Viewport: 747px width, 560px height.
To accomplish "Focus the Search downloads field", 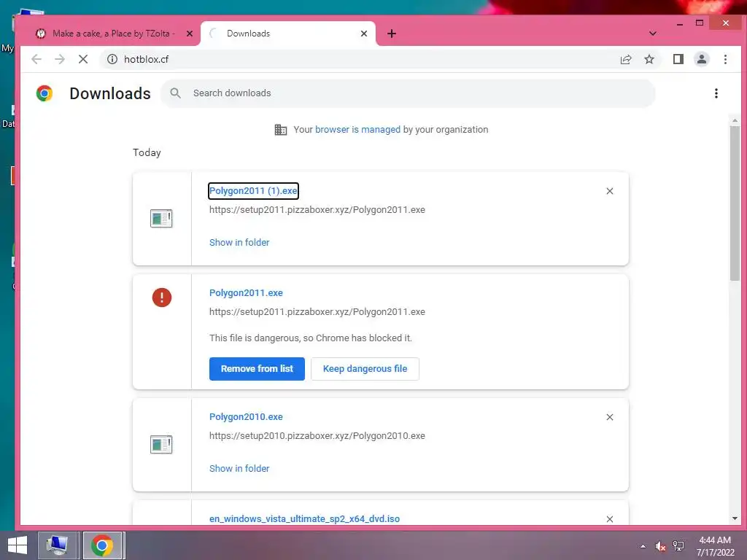I will tap(408, 93).
